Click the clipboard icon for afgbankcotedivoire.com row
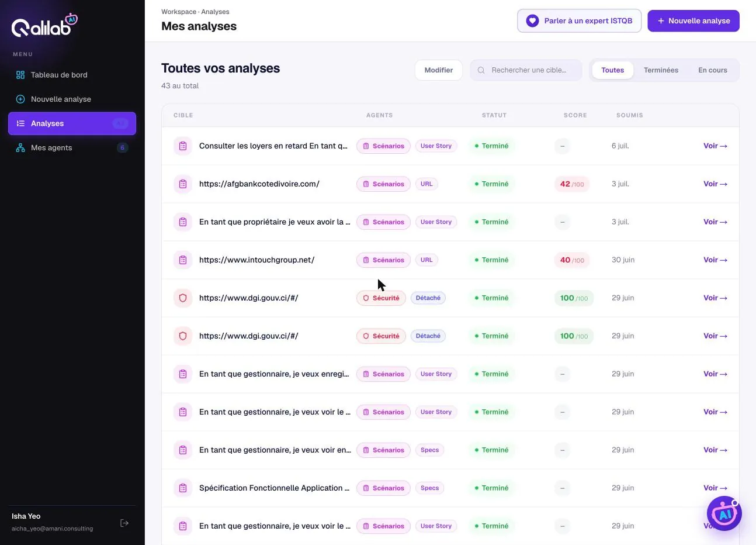This screenshot has width=756, height=545. tap(183, 184)
